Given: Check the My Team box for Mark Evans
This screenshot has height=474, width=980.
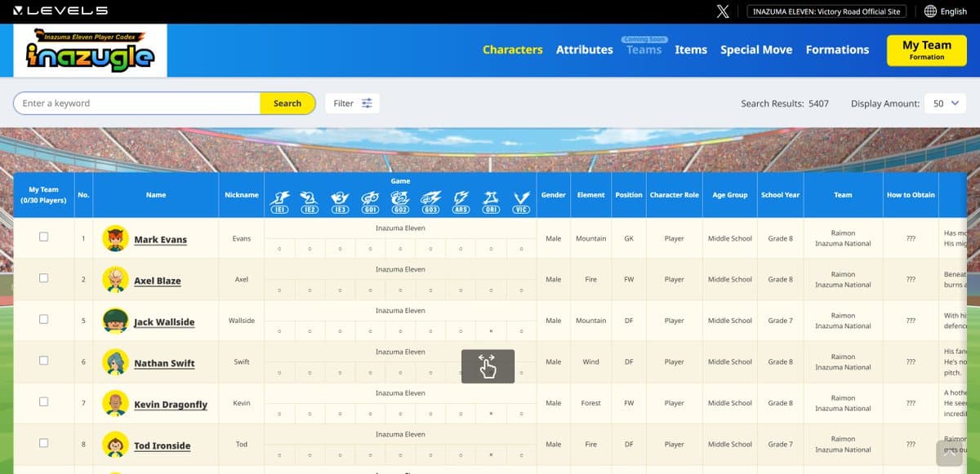Looking at the screenshot, I should (x=43, y=237).
